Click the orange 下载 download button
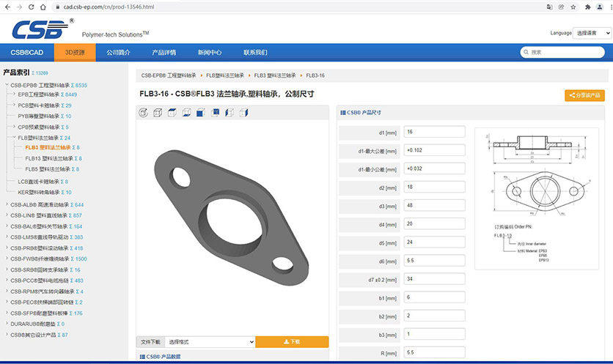 coord(292,342)
